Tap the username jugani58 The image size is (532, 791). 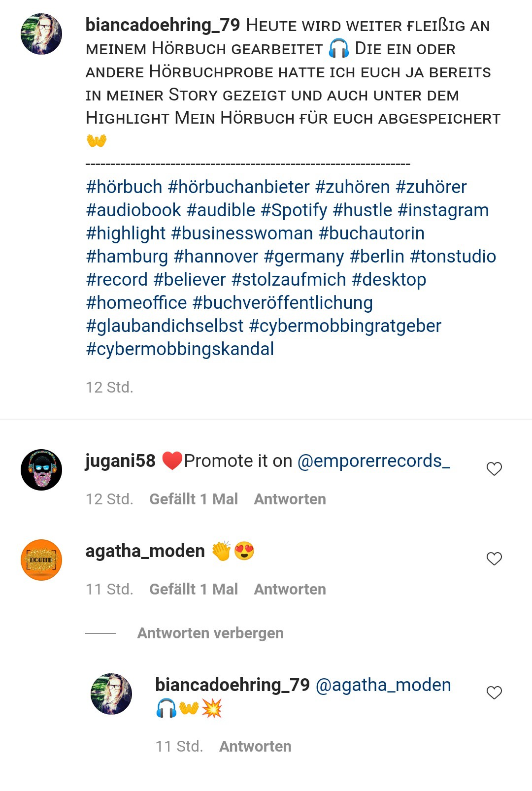(x=120, y=461)
